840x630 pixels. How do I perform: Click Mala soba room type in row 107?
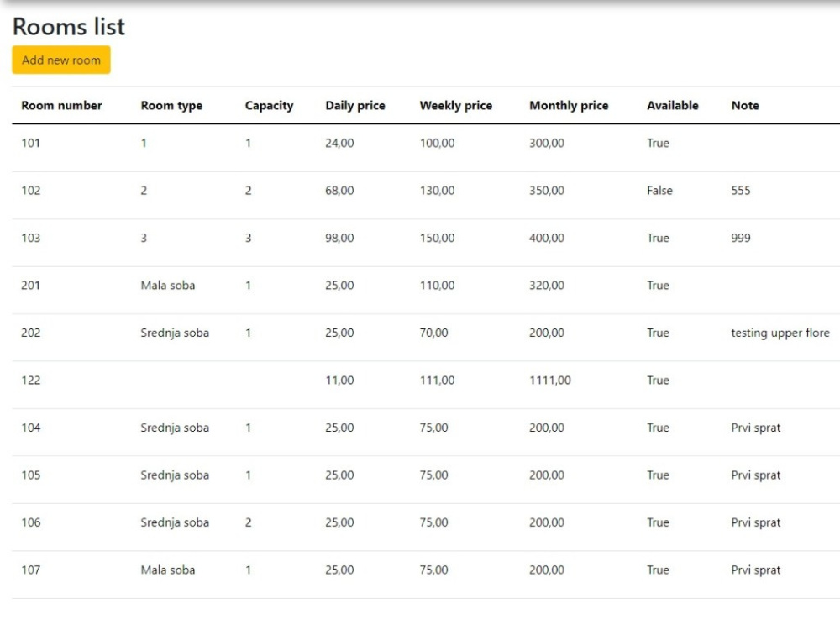168,570
